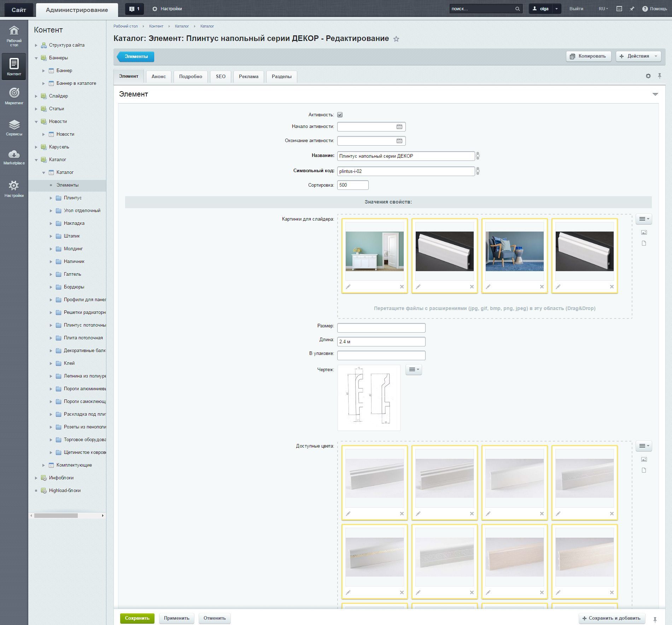Expand the Структура сайта tree node
672x625 pixels.
tap(36, 45)
